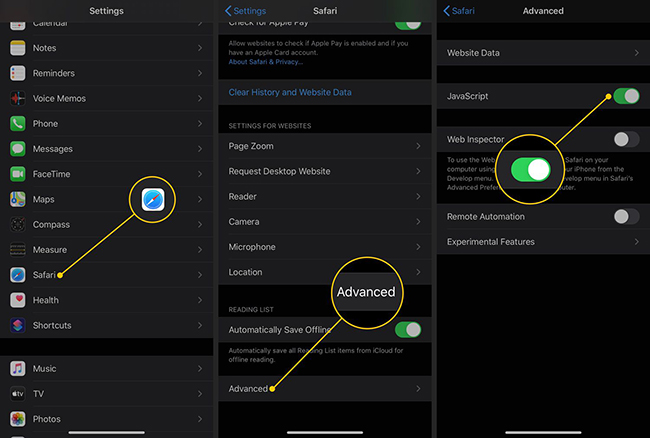Viewport: 650px width, 438px height.
Task: Tap the Microphone row label
Action: [x=252, y=247]
